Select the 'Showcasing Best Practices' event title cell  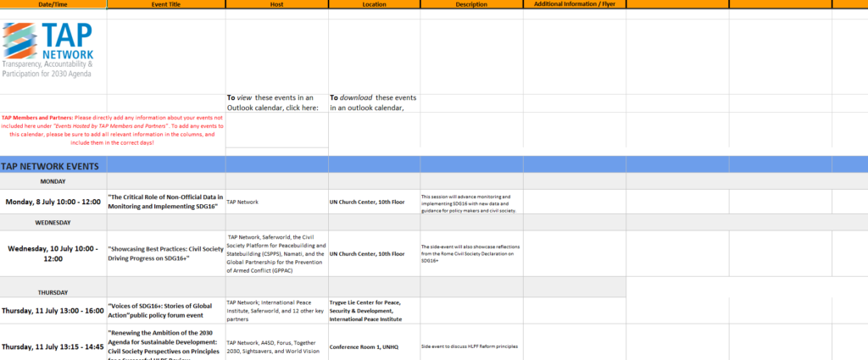click(165, 252)
